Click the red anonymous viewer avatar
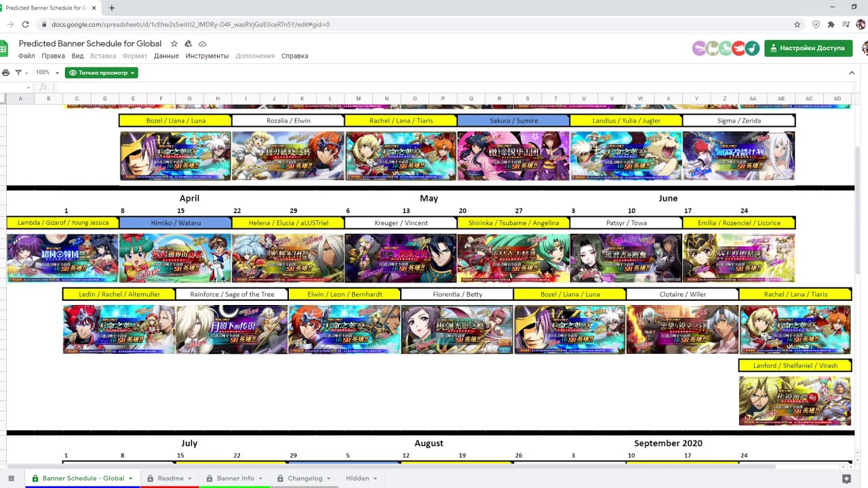The image size is (868, 488). coord(739,48)
